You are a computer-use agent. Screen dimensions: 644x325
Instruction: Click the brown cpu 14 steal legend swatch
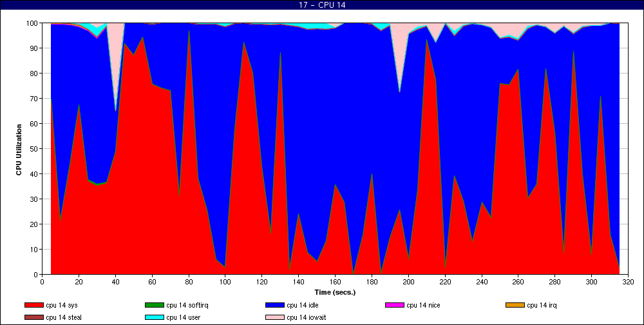click(x=33, y=317)
